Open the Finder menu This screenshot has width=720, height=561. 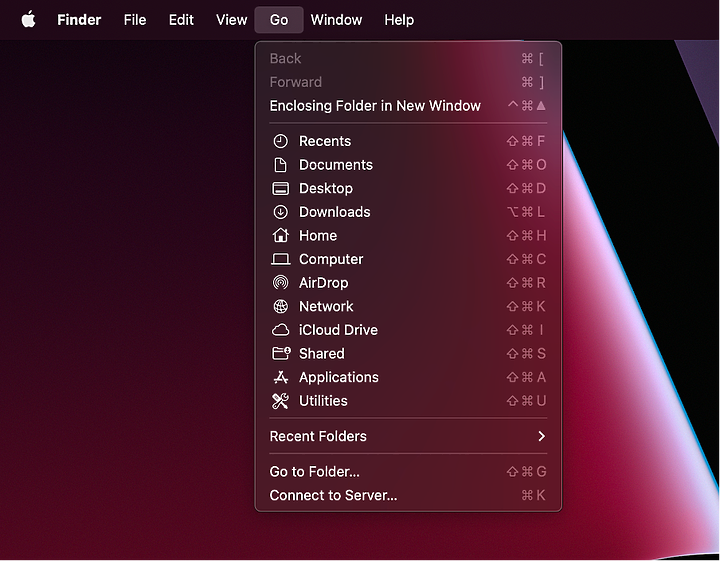pyautogui.click(x=79, y=20)
